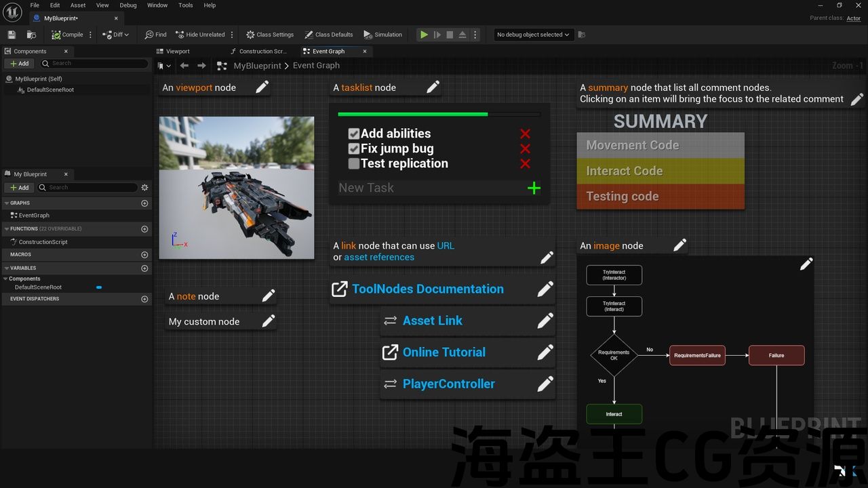Image resolution: width=868 pixels, height=488 pixels.
Task: Click the Save blueprint icon in toolbar
Action: [x=12, y=35]
